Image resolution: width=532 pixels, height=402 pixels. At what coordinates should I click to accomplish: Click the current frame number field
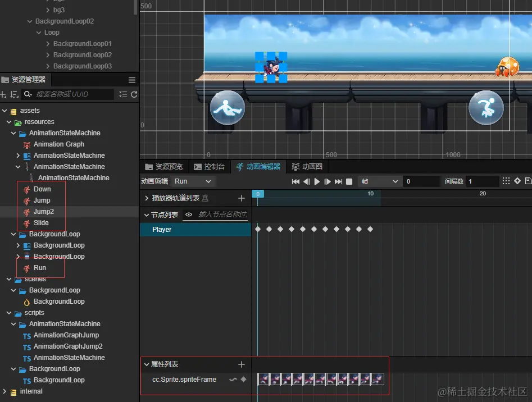[x=421, y=181]
